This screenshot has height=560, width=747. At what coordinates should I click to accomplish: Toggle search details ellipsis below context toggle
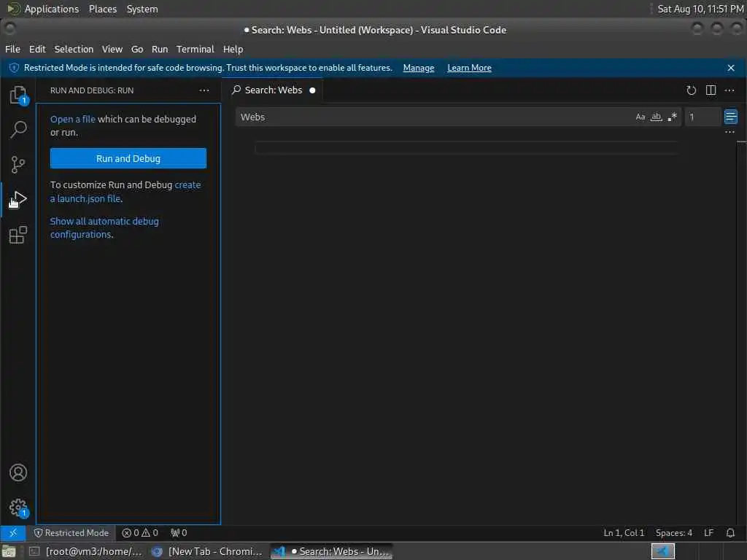pos(729,132)
